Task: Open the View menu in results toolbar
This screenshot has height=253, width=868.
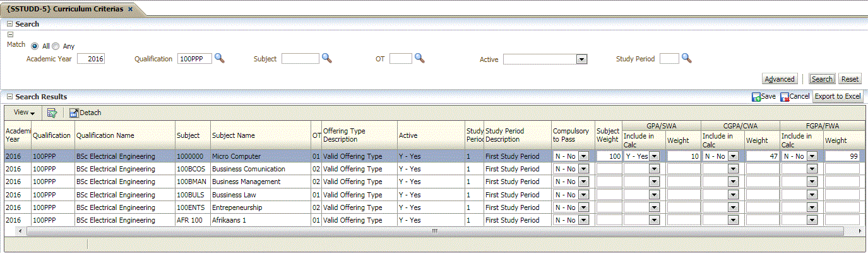Action: [x=24, y=113]
